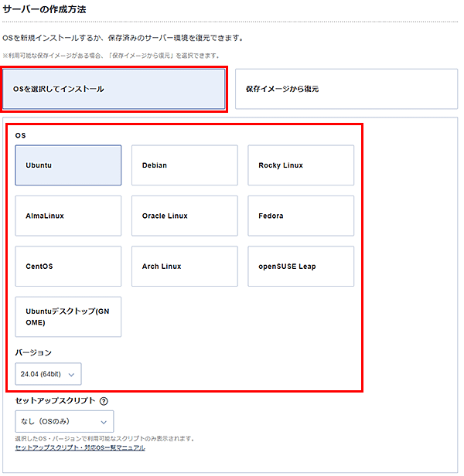
Task: Click description "OSを新規インストールするか"
Action: 123,39
